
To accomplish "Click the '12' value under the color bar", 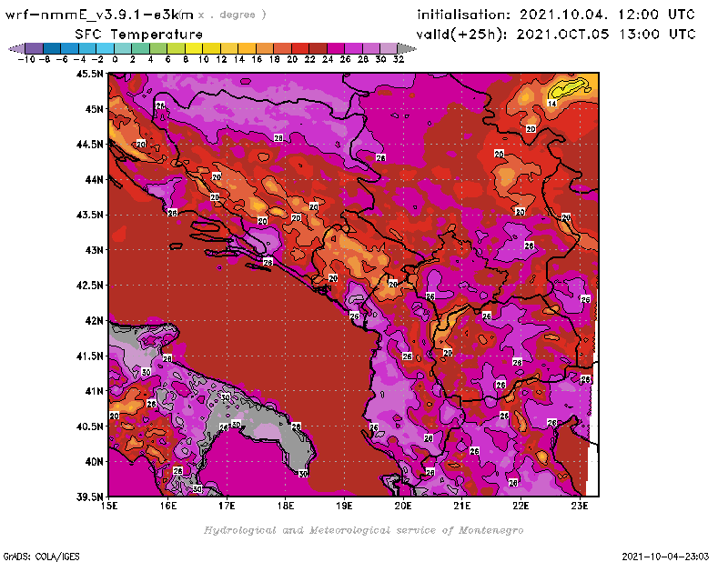I will (221, 60).
